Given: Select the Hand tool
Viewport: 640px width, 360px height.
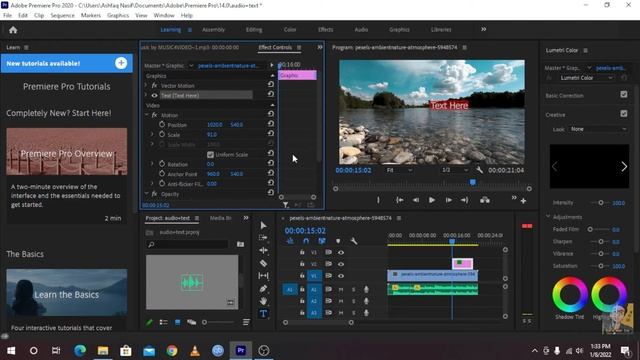Looking at the screenshot, I should (263, 301).
